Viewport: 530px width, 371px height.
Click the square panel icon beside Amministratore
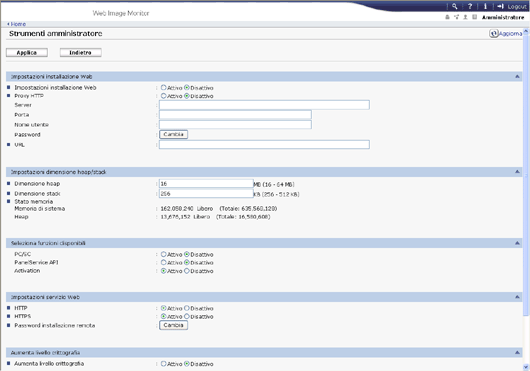475,17
